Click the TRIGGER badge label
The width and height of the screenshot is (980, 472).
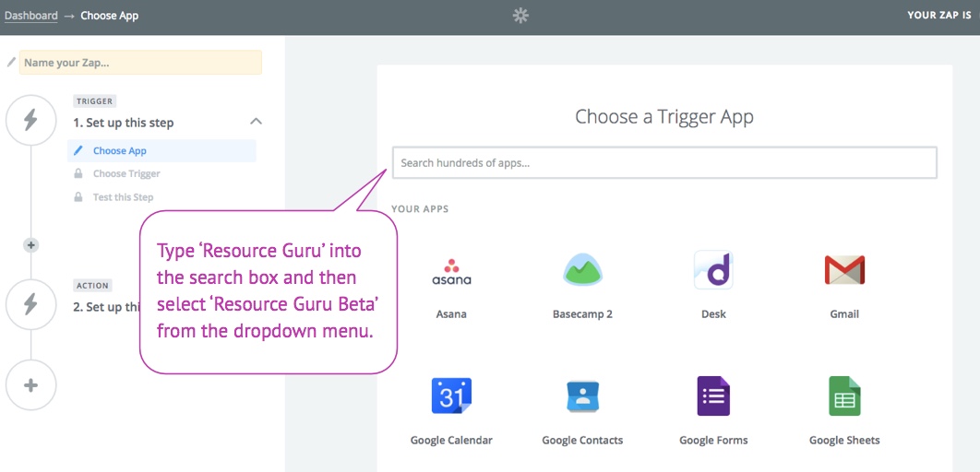coord(94,101)
